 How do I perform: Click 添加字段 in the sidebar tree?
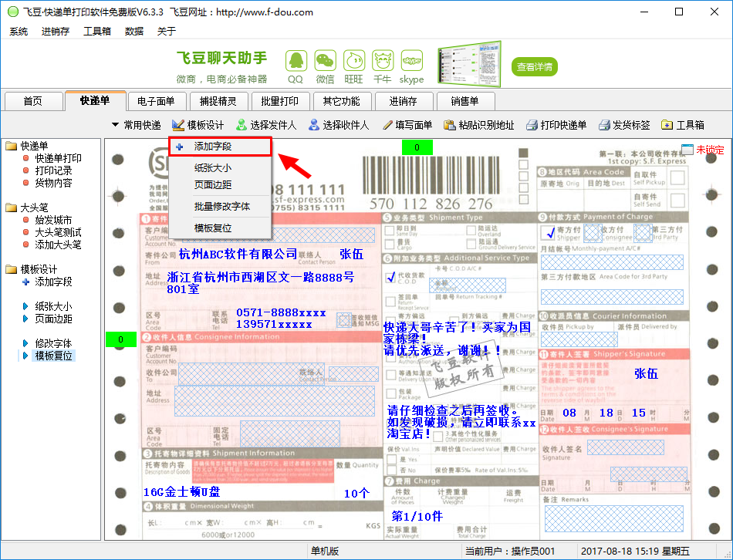coord(53,282)
